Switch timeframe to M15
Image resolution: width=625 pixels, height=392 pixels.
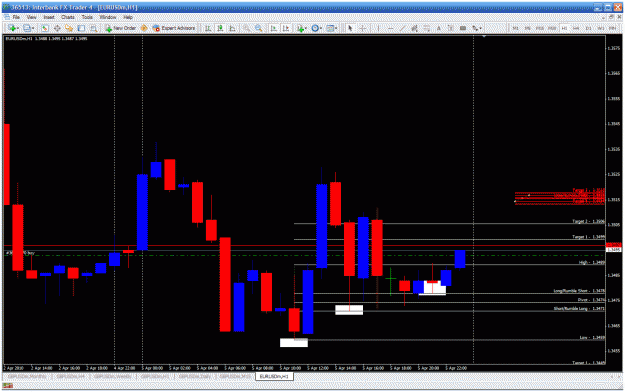[x=540, y=28]
